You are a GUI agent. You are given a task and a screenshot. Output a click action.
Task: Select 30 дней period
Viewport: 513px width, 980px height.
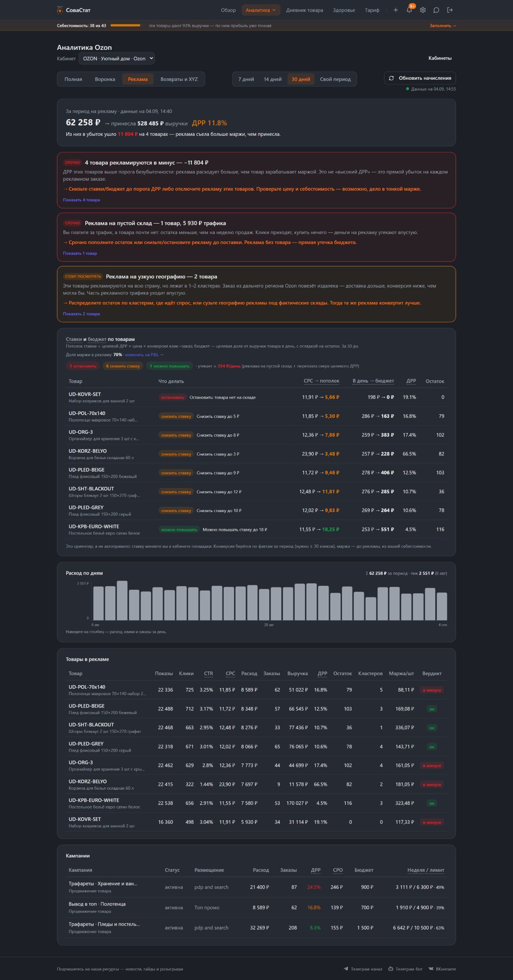(301, 79)
